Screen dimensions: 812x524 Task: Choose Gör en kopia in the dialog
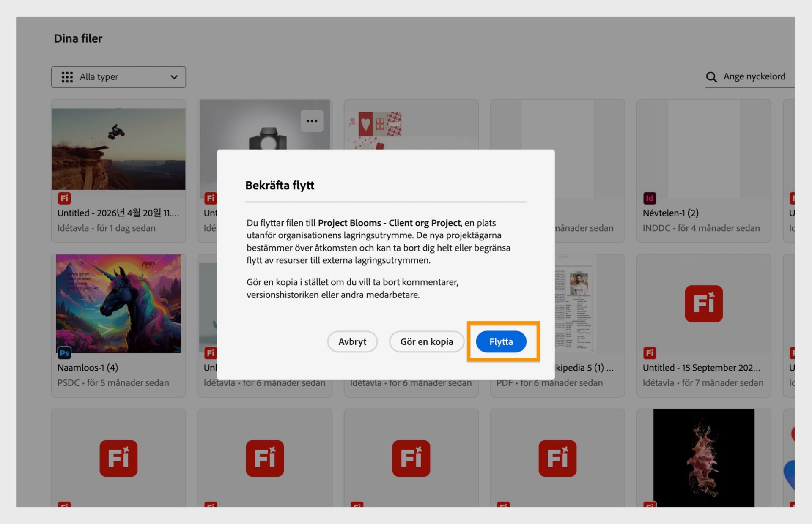coord(426,341)
